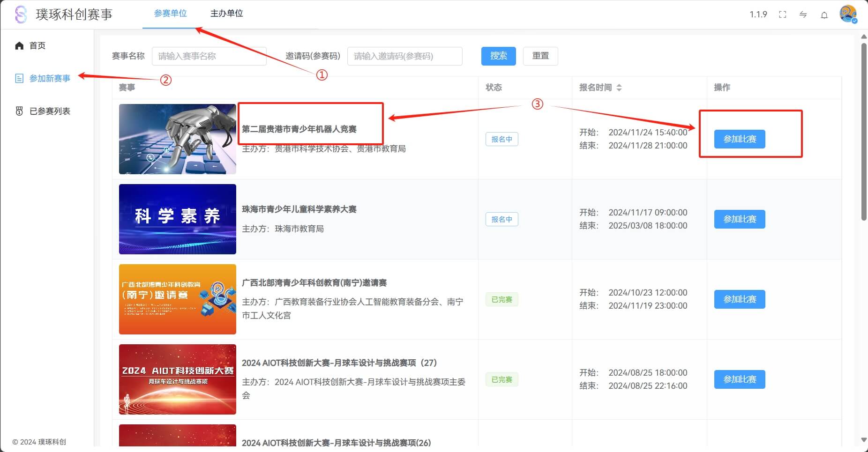Viewport: 868px width, 452px height.
Task: Click version number 1.1.9
Action: (x=758, y=15)
